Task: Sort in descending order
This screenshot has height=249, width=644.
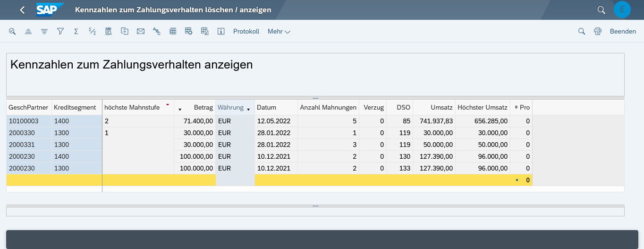Action: point(44,31)
